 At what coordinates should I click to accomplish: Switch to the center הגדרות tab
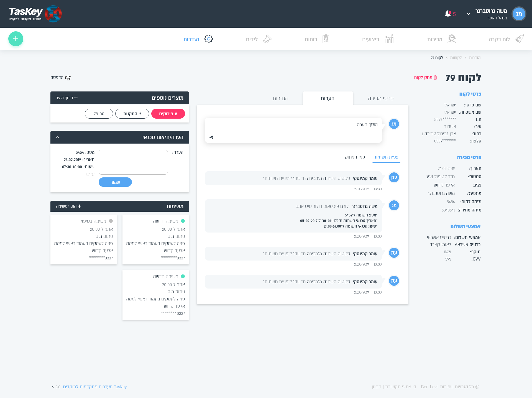(280, 98)
